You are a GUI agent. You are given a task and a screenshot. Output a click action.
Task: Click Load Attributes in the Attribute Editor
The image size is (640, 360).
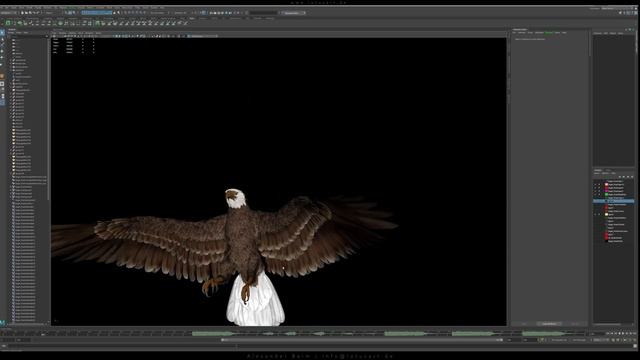click(549, 324)
